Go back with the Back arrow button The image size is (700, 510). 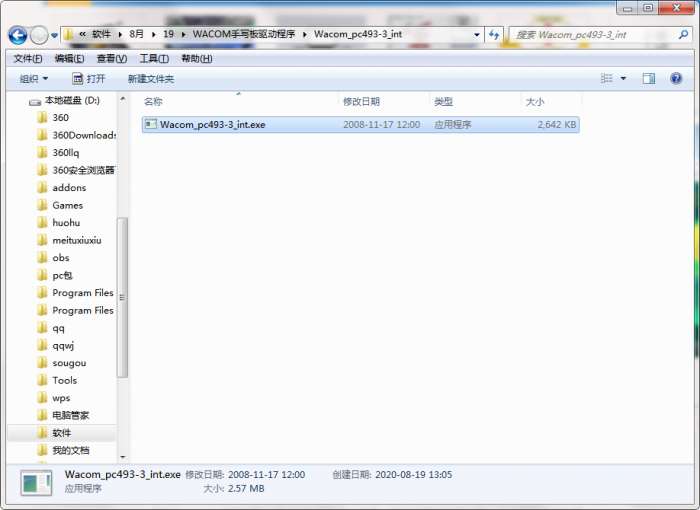(18, 35)
